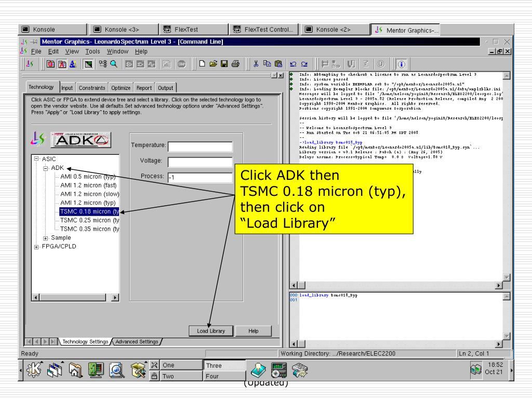This screenshot has width=532, height=399.
Task: Click the ADK technology logo image
Action: [x=81, y=140]
